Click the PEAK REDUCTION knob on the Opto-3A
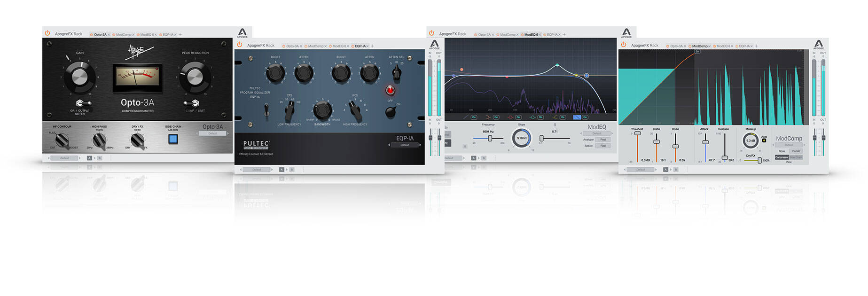 click(x=194, y=77)
